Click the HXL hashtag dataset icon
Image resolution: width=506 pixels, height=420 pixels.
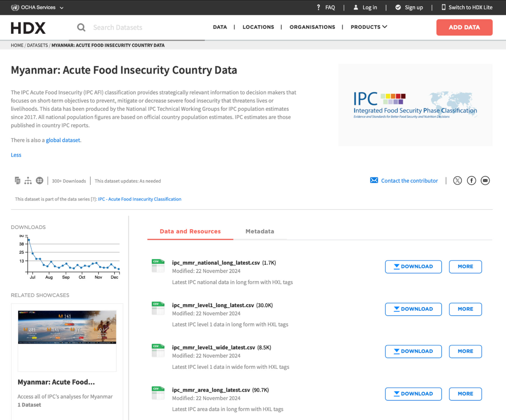[39, 181]
